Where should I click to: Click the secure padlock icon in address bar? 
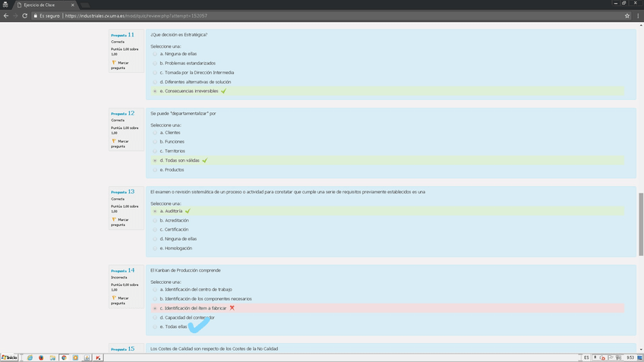pos(36,16)
